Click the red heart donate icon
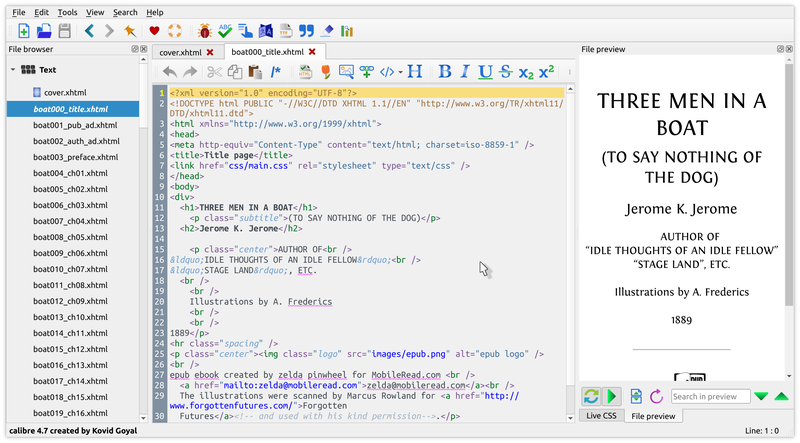 (x=154, y=31)
